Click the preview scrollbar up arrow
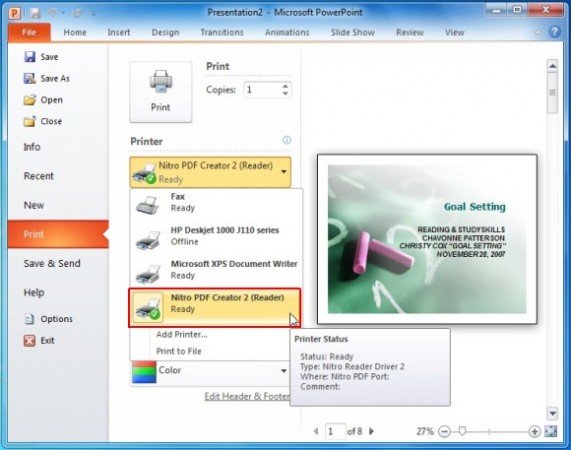The image size is (571, 450). click(x=552, y=66)
